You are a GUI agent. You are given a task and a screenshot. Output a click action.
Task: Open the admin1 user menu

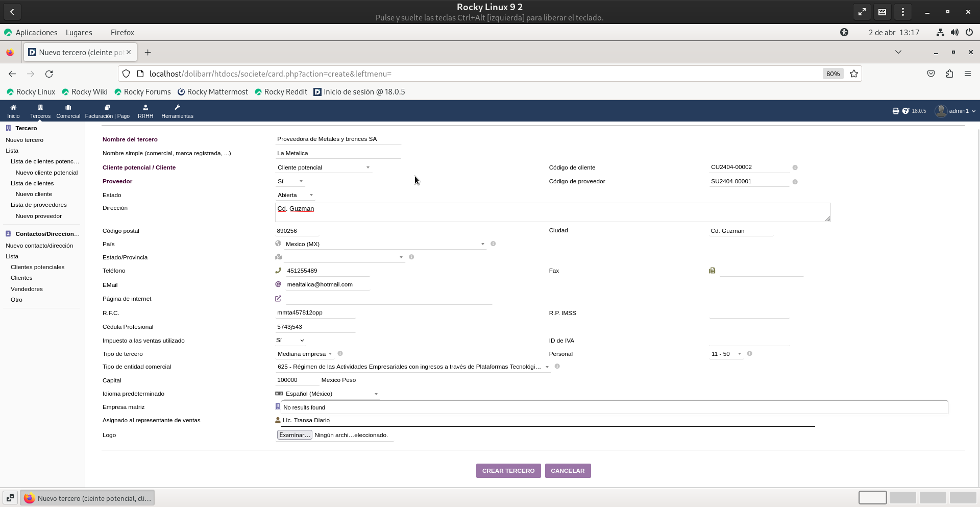pos(955,111)
